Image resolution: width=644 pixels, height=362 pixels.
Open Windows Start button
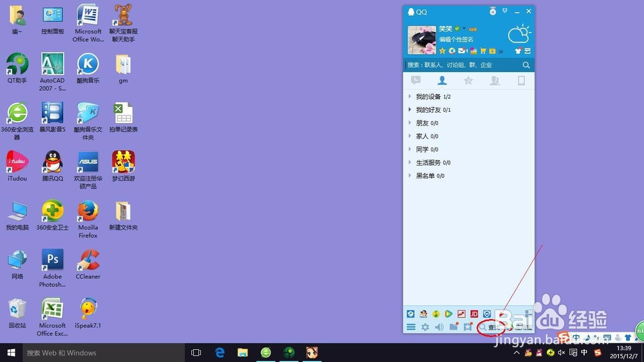tap(11, 352)
